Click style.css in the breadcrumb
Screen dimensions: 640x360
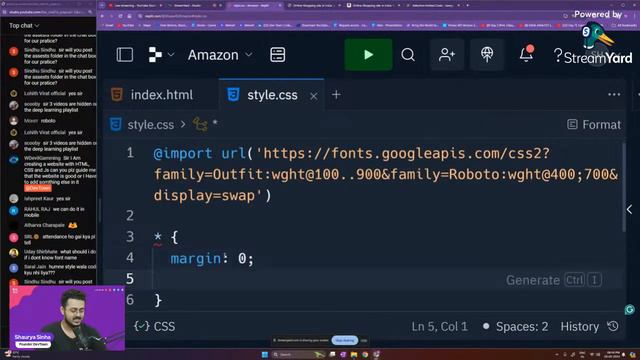(x=151, y=124)
